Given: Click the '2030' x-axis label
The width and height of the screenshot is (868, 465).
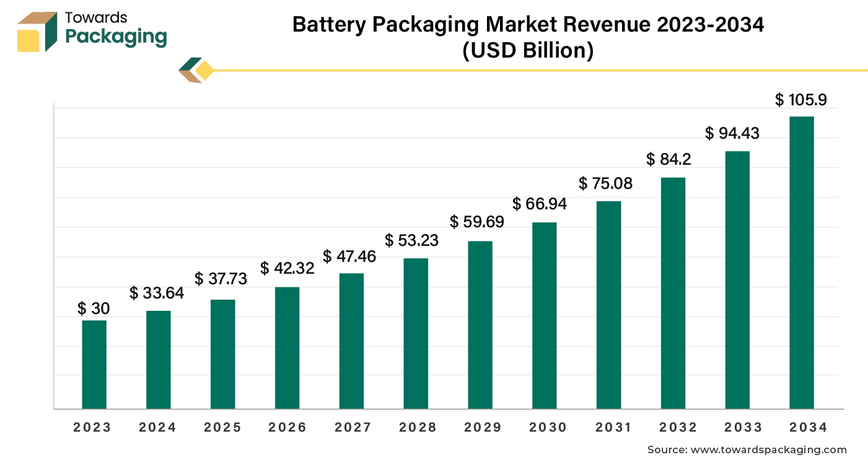Looking at the screenshot, I should click(x=548, y=427).
